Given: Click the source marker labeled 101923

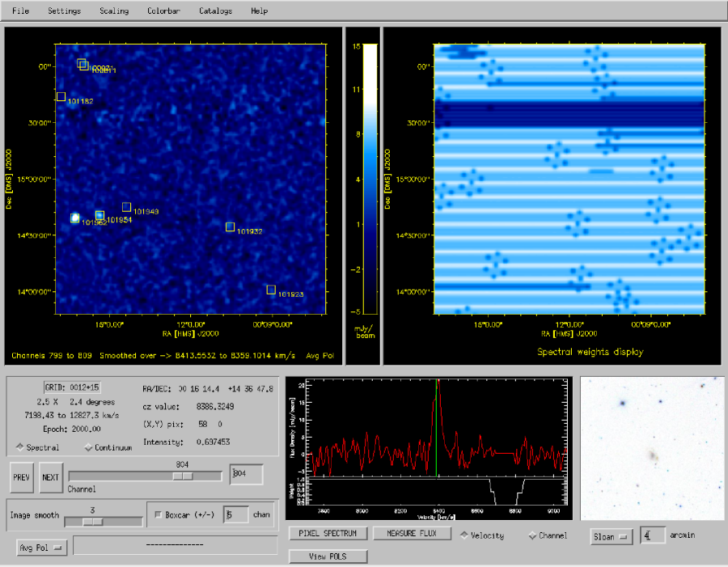Looking at the screenshot, I should [271, 290].
